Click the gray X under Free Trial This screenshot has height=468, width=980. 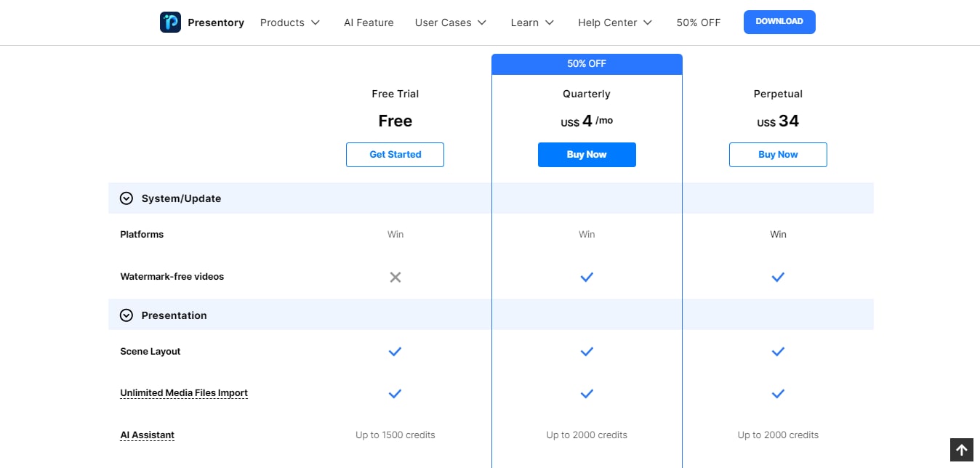click(x=395, y=277)
